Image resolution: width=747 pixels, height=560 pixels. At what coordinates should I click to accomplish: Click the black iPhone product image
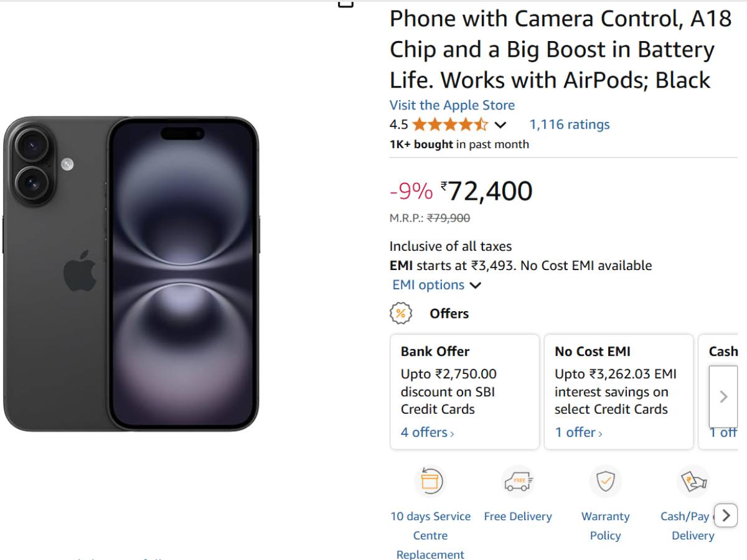[x=131, y=274]
